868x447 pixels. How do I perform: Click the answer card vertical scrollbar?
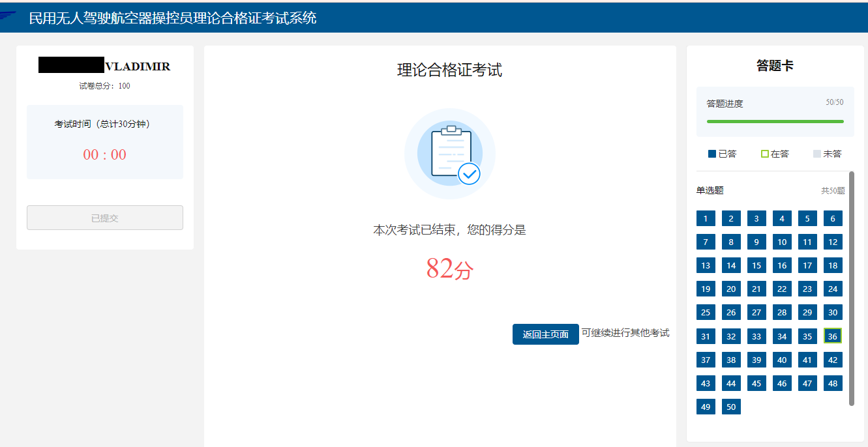[852, 288]
